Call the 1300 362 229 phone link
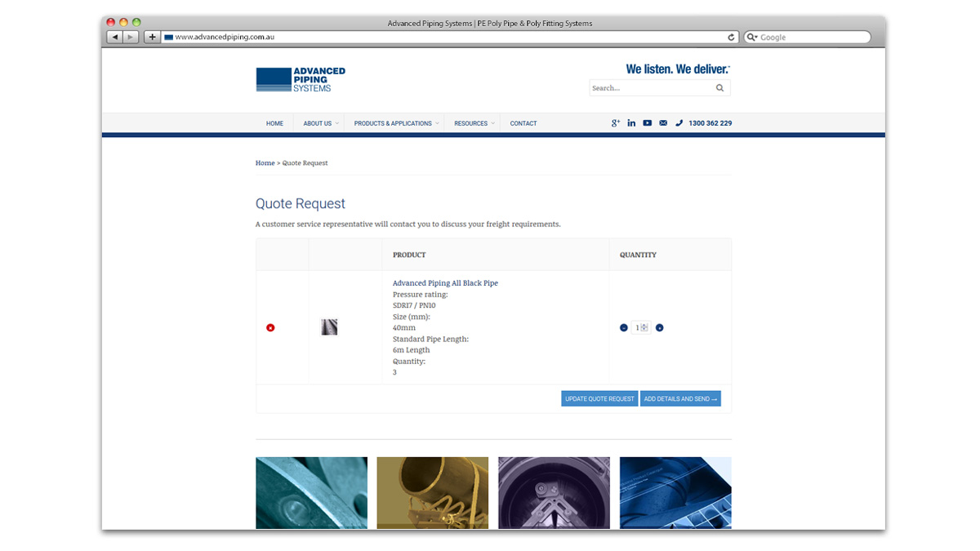This screenshot has width=980, height=551. (710, 123)
